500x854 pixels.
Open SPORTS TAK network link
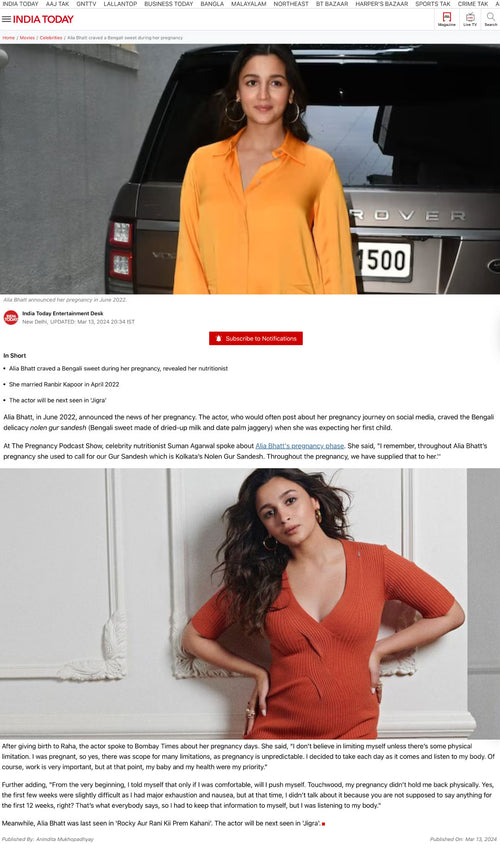click(x=432, y=4)
